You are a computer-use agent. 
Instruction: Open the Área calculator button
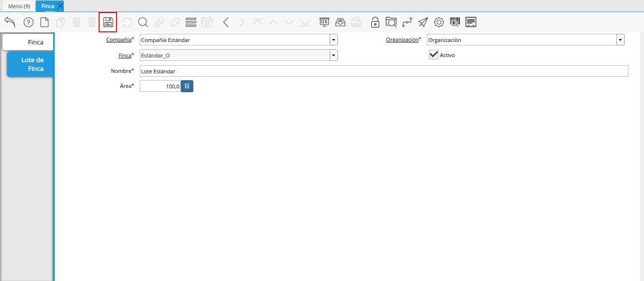187,86
